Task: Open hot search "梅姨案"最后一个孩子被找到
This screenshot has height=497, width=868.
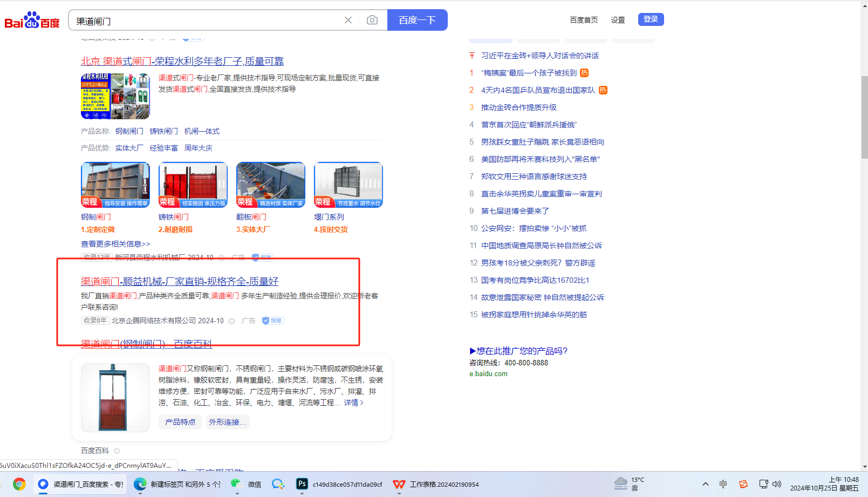Action: pyautogui.click(x=529, y=73)
